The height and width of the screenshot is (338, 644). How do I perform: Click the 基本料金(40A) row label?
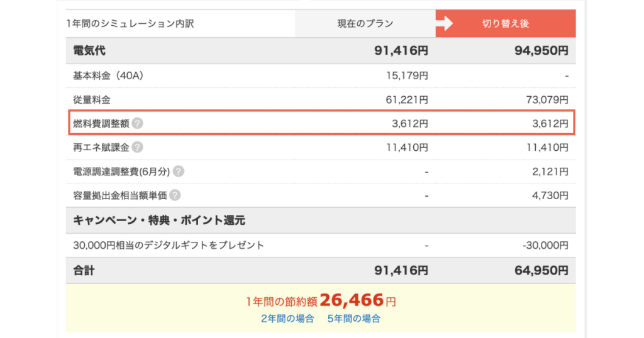click(108, 76)
